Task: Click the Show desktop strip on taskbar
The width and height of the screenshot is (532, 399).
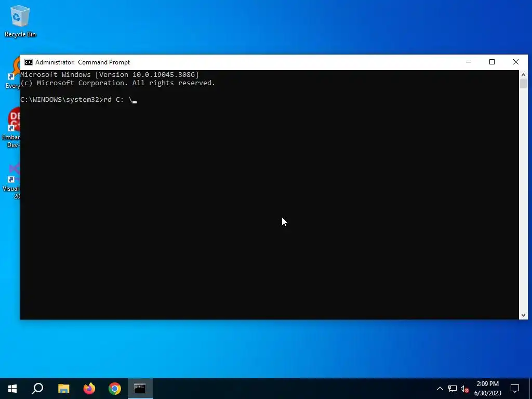Action: click(530, 389)
